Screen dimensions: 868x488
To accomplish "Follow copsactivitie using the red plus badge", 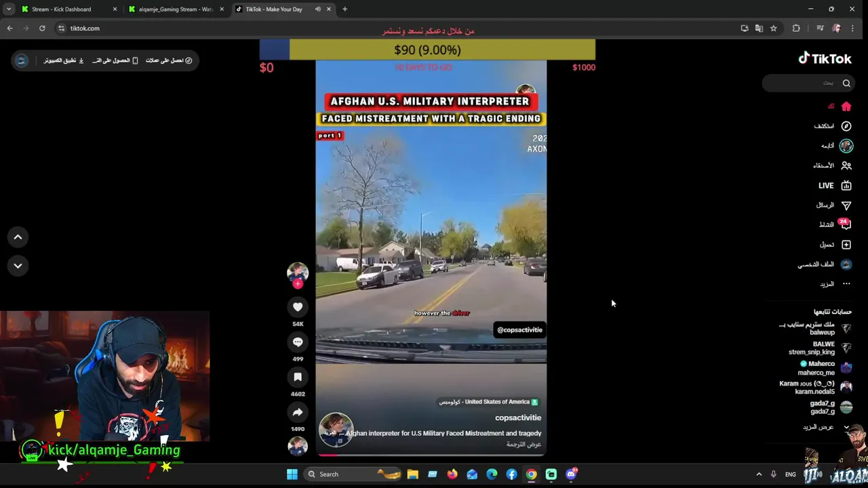I will [298, 284].
